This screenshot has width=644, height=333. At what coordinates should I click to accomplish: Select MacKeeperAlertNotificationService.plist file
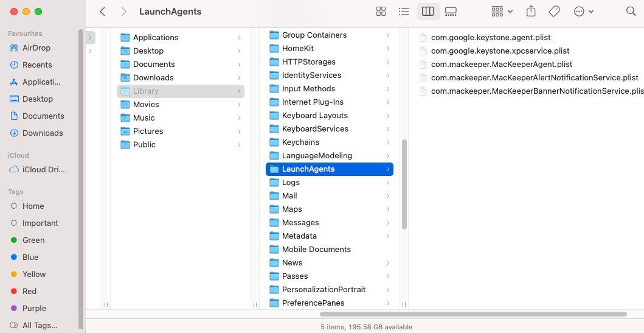click(528, 78)
